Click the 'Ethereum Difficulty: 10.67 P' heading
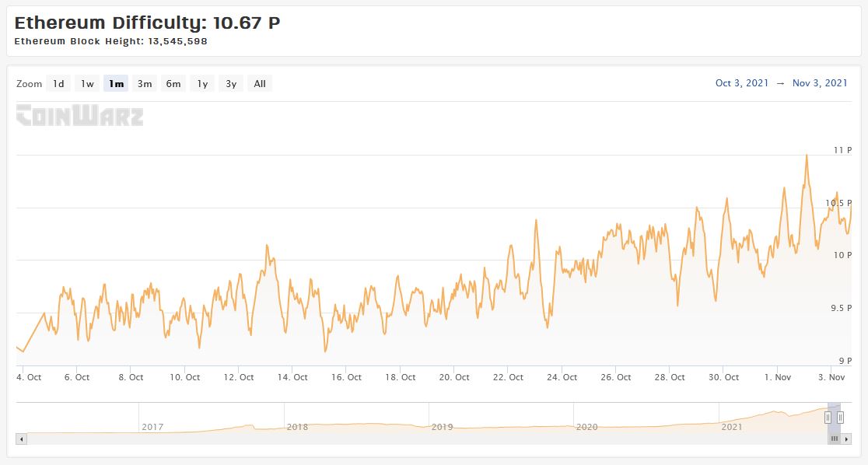Viewport: 868px width, 465px height. pyautogui.click(x=147, y=23)
